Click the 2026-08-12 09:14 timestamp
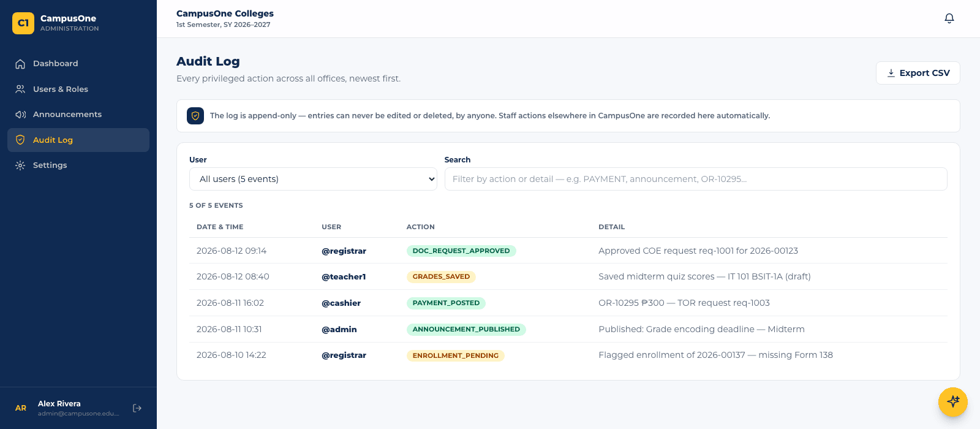 tap(232, 251)
